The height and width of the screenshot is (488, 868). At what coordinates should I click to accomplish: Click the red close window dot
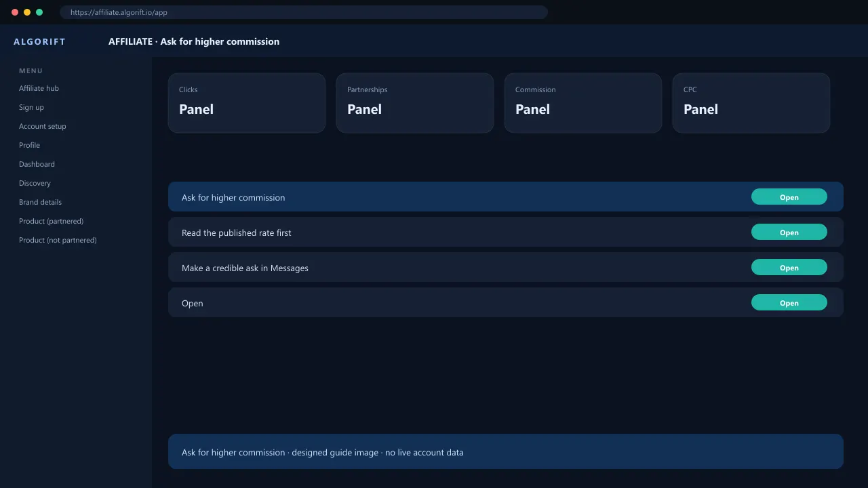click(x=15, y=12)
